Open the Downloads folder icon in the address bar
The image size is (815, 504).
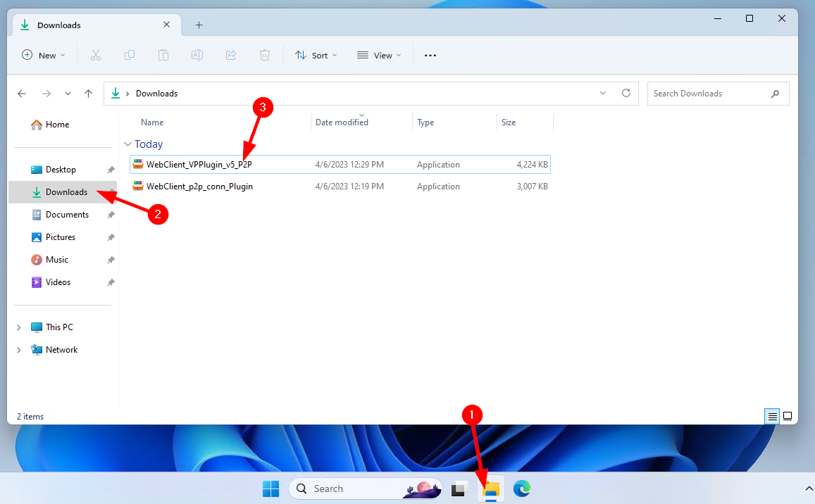coord(115,93)
